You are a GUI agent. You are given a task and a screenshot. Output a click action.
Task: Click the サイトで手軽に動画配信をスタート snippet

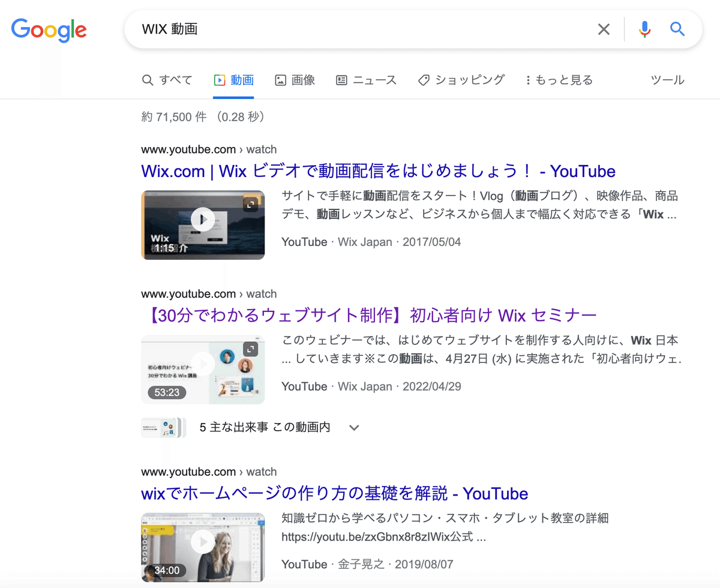(x=479, y=205)
